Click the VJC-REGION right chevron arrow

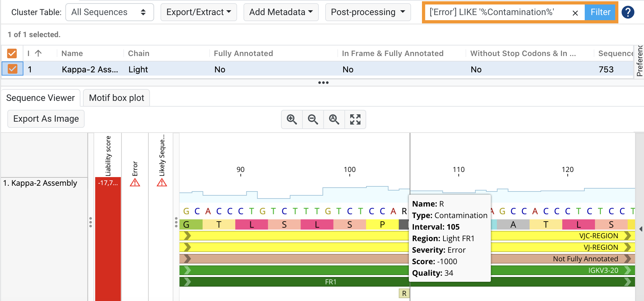click(x=628, y=236)
